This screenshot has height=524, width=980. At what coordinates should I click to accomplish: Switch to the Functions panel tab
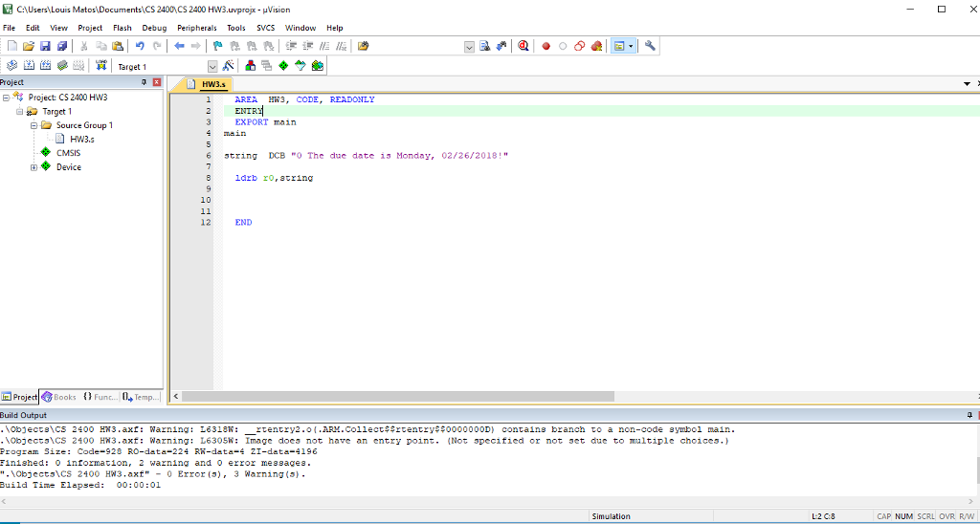click(x=100, y=397)
